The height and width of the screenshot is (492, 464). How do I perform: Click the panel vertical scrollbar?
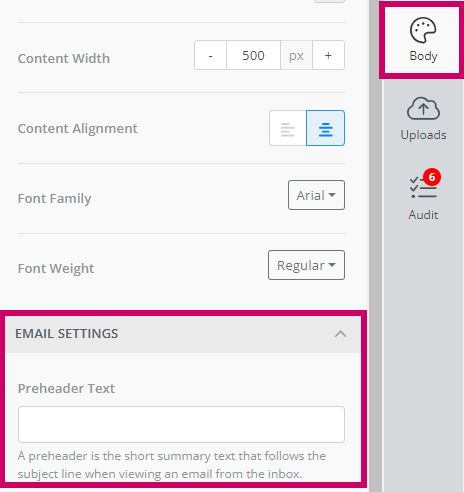click(375, 246)
